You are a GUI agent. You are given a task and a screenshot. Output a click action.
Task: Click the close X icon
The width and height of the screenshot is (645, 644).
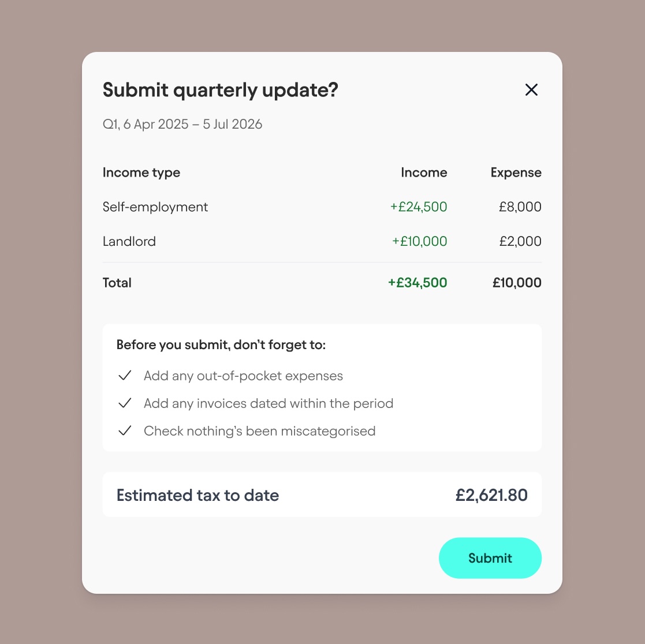pos(531,90)
